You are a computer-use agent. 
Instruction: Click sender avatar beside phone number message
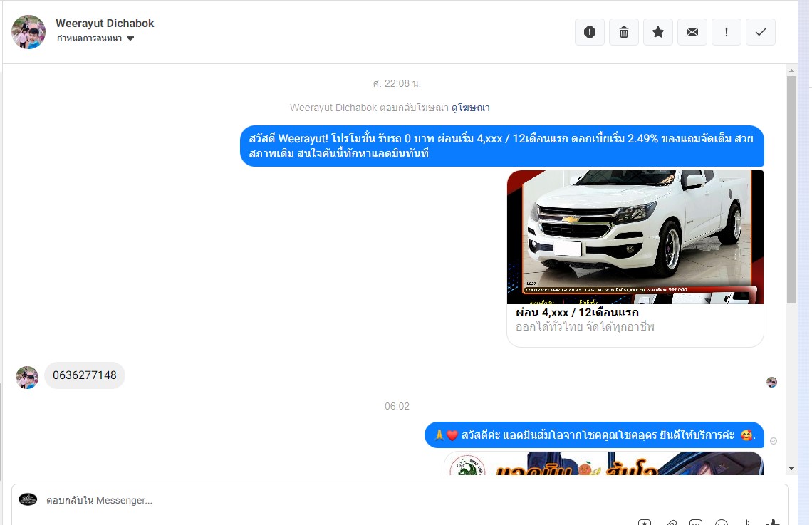point(27,377)
